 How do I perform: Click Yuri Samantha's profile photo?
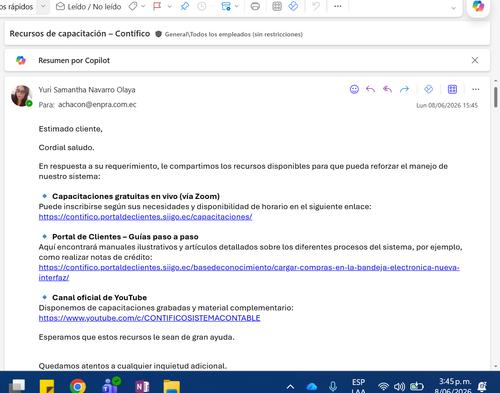pos(21,96)
